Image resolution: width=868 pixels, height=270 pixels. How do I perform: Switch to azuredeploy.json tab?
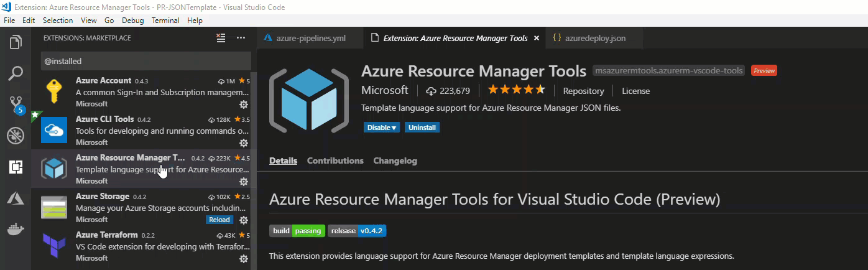pyautogui.click(x=594, y=38)
